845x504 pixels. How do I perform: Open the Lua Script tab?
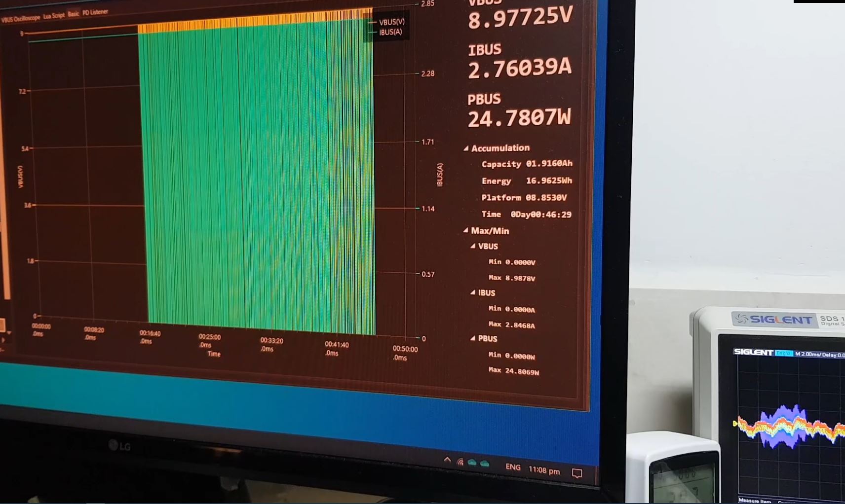click(x=54, y=16)
